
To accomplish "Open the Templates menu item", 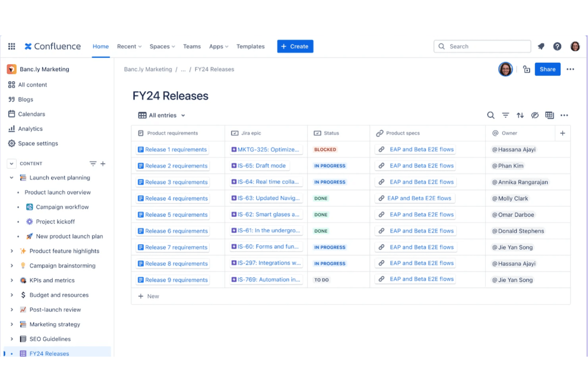I will tap(250, 46).
